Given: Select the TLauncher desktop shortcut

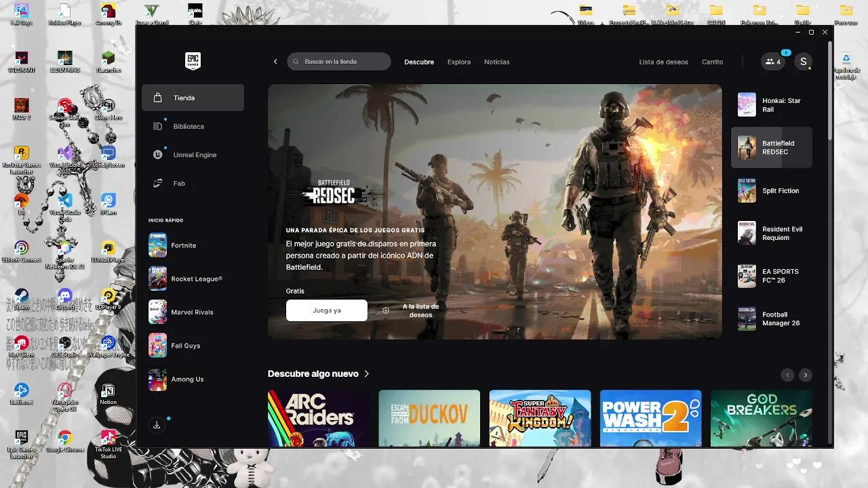Looking at the screenshot, I should click(x=108, y=61).
